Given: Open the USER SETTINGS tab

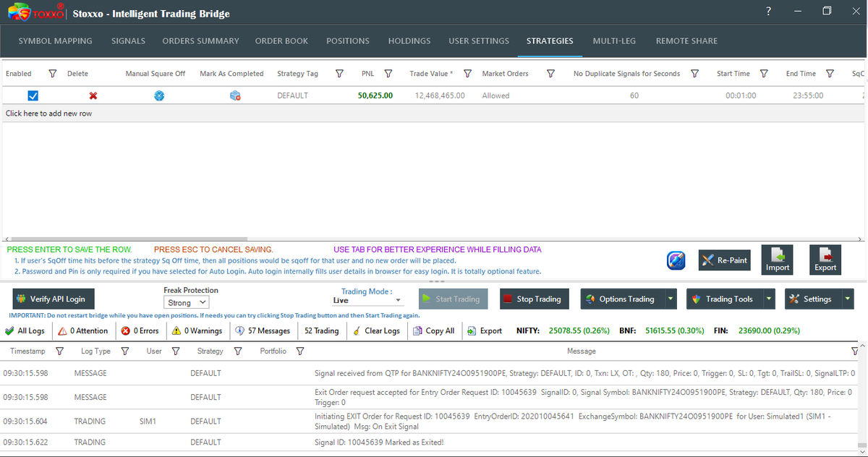Looking at the screenshot, I should tap(479, 41).
